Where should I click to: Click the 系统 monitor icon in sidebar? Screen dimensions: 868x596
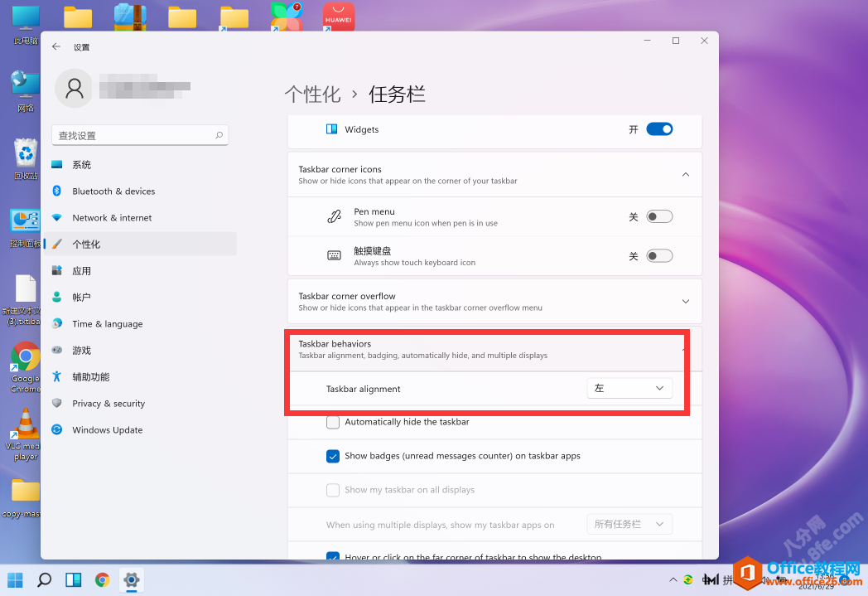[x=56, y=164]
